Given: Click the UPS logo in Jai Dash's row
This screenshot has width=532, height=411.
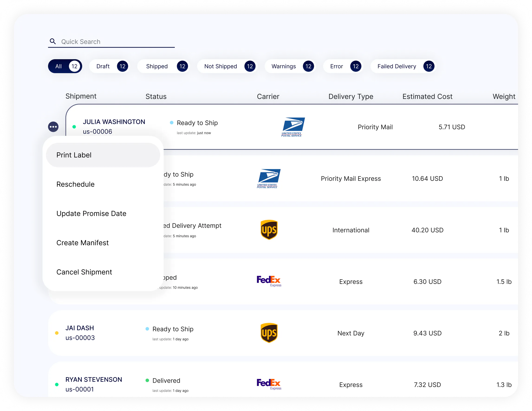Looking at the screenshot, I should 269,333.
